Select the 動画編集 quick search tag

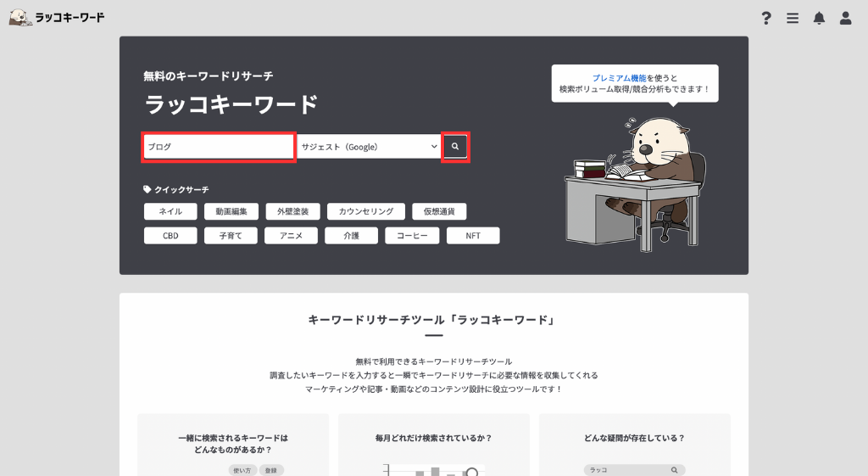(231, 211)
